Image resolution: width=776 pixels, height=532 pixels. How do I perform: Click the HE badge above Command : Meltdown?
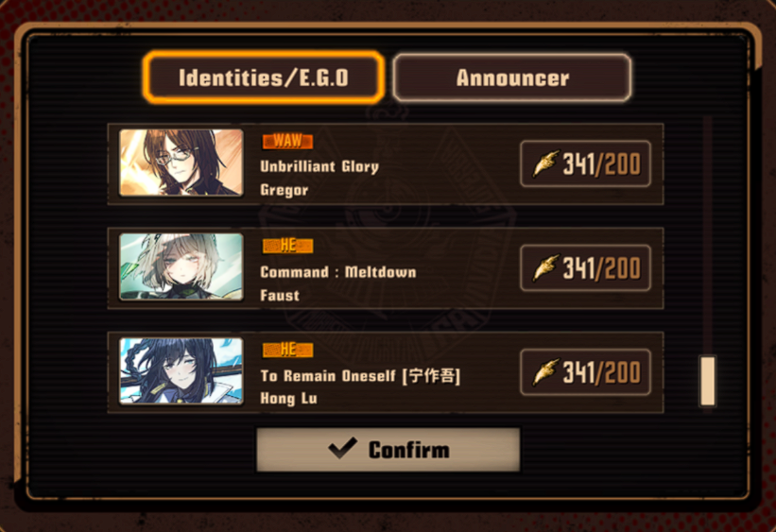tap(287, 246)
